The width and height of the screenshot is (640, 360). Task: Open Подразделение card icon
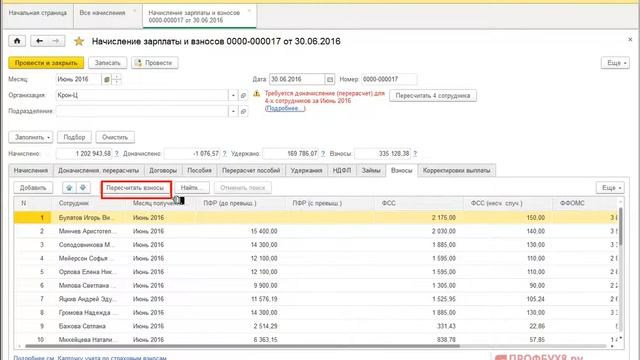pyautogui.click(x=243, y=111)
